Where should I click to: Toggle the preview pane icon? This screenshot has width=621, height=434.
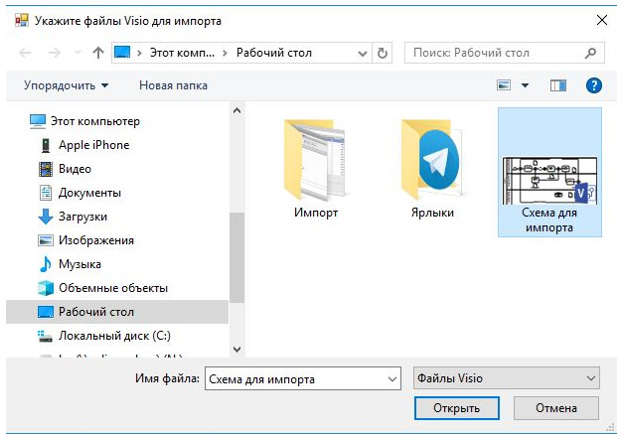[x=558, y=86]
